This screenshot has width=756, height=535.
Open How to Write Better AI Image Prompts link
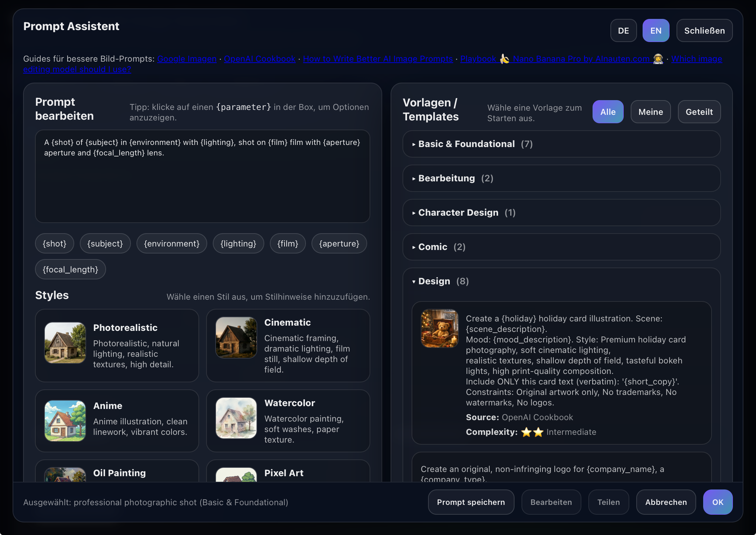coord(378,59)
